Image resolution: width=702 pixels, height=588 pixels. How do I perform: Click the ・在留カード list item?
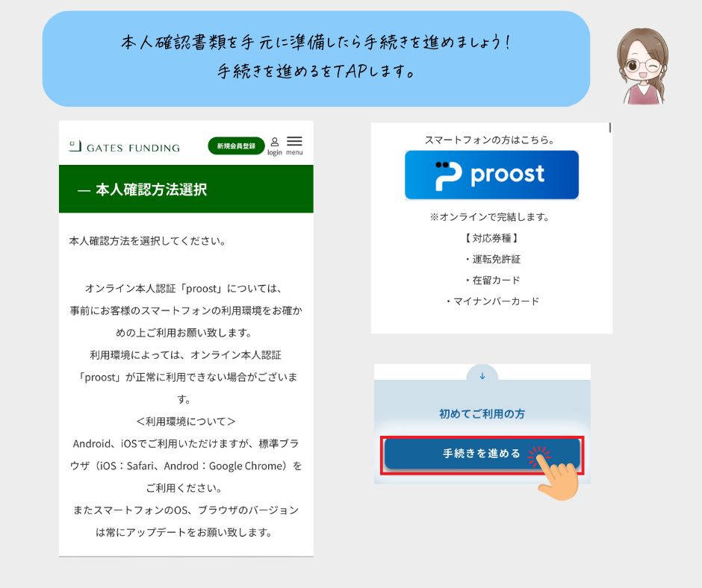coord(491,280)
